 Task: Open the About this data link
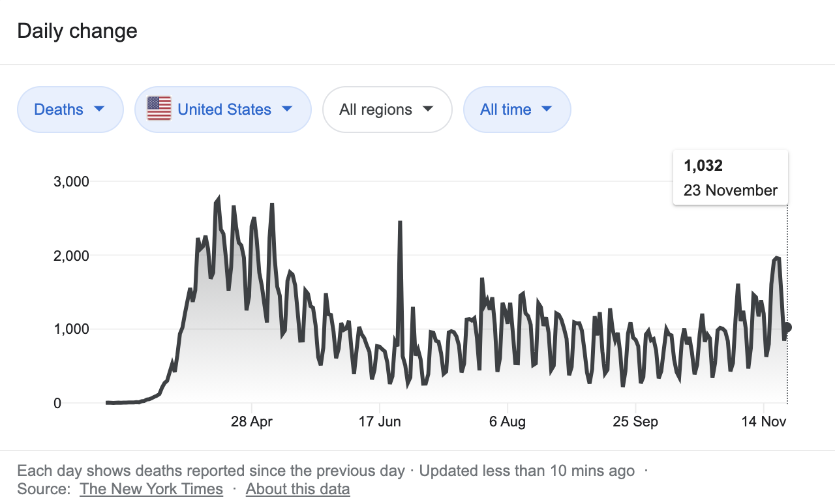tap(297, 489)
